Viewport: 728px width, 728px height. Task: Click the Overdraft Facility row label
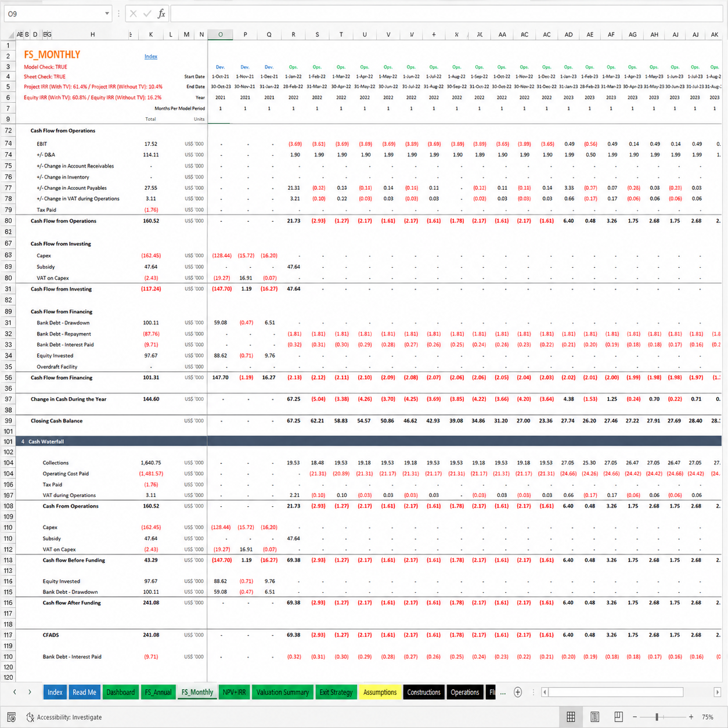(x=57, y=367)
